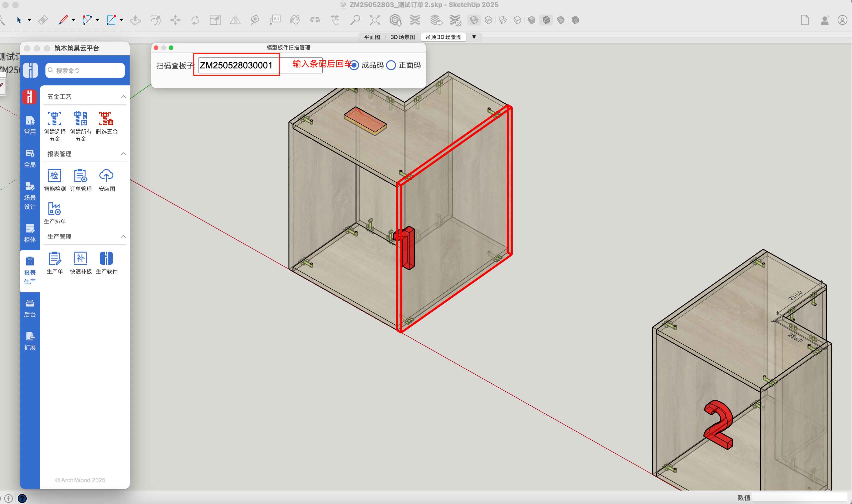Collapse the 生产管理 section
Screen dimensions: 852x504
(x=123, y=236)
